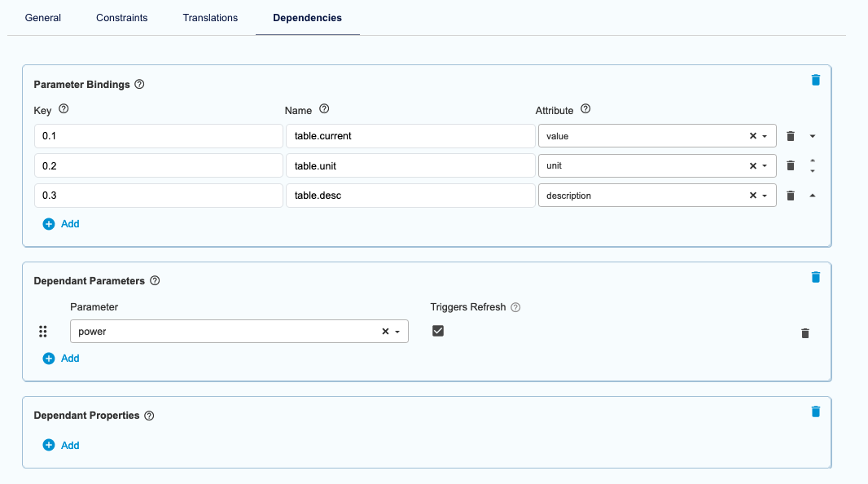This screenshot has width=868, height=484.
Task: Switch to the General tab
Action: pyautogui.click(x=42, y=17)
